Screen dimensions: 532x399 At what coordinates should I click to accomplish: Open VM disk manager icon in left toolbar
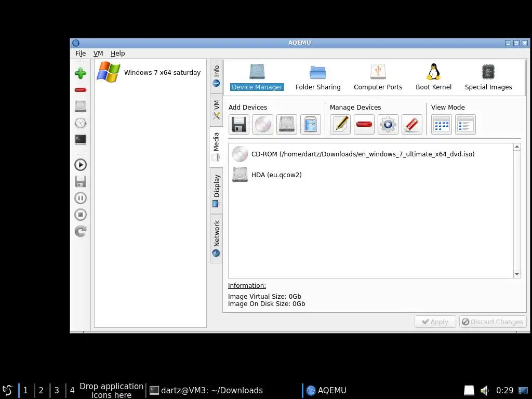pos(81,106)
